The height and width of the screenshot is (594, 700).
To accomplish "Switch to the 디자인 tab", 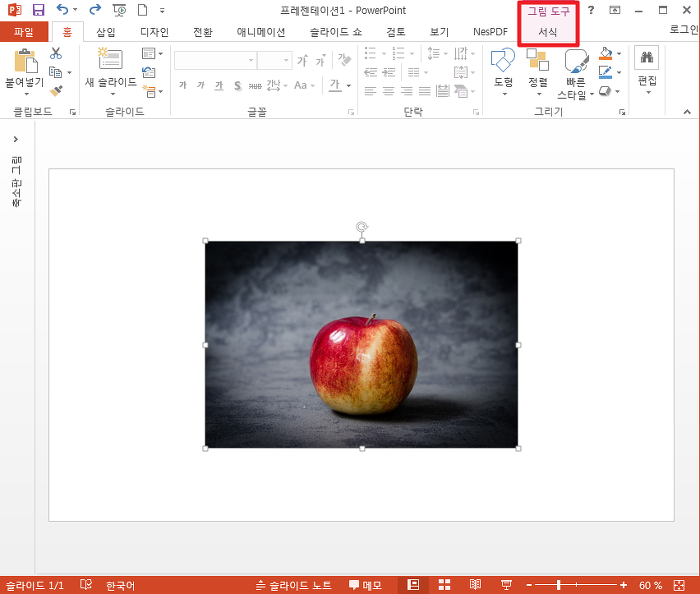I will click(x=154, y=32).
